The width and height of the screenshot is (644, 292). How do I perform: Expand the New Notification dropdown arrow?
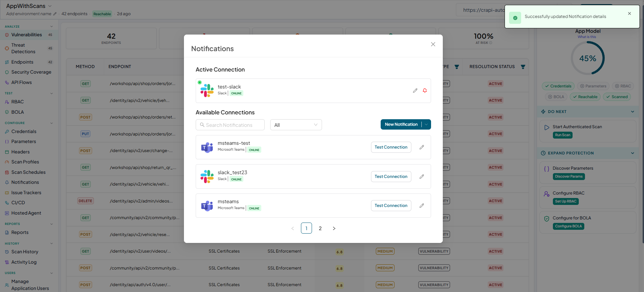tap(427, 124)
